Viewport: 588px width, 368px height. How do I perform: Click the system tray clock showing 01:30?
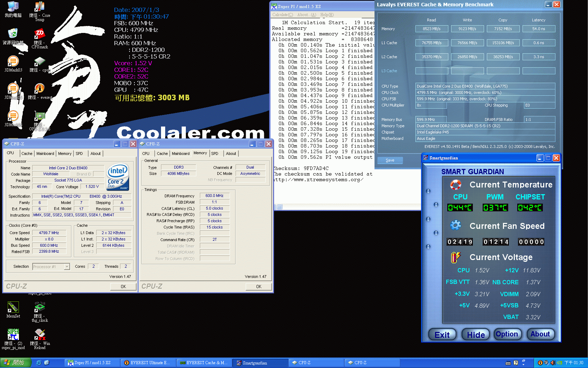pyautogui.click(x=574, y=363)
